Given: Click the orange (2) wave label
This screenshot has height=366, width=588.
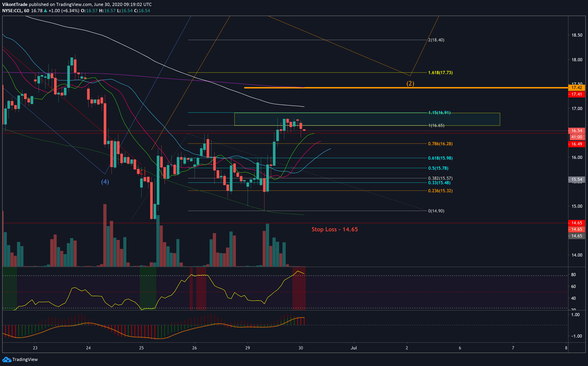Looking at the screenshot, I should click(410, 83).
